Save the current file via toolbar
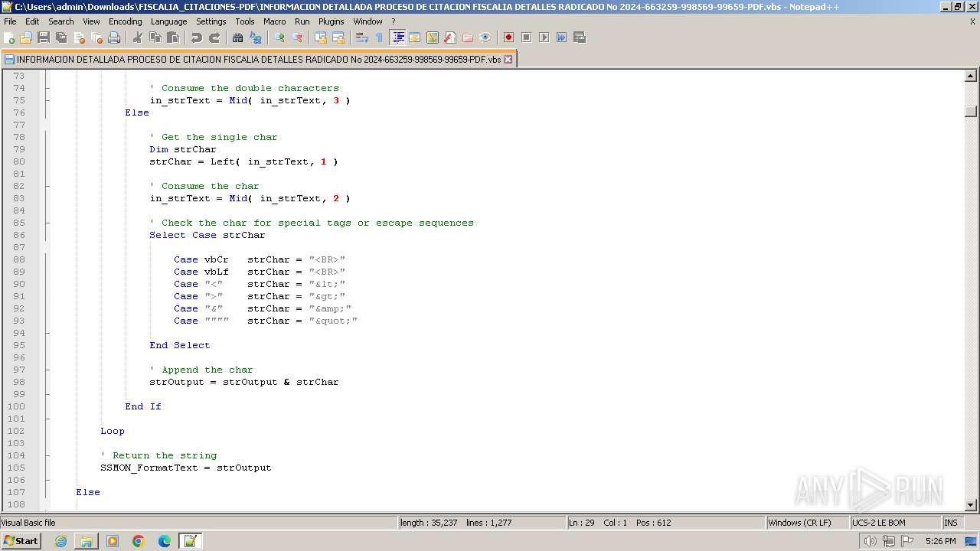Screen dimensions: 980x551 pos(44,37)
